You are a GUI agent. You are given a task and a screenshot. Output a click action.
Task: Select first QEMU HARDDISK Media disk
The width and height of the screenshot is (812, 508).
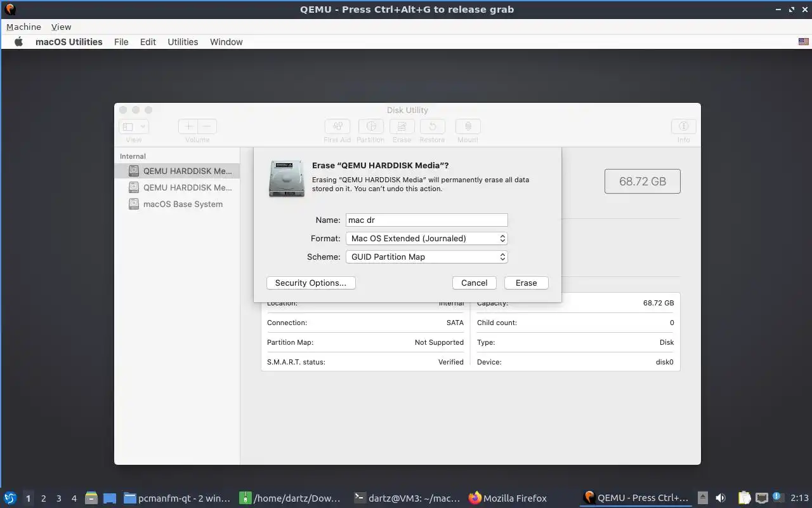tap(177, 171)
